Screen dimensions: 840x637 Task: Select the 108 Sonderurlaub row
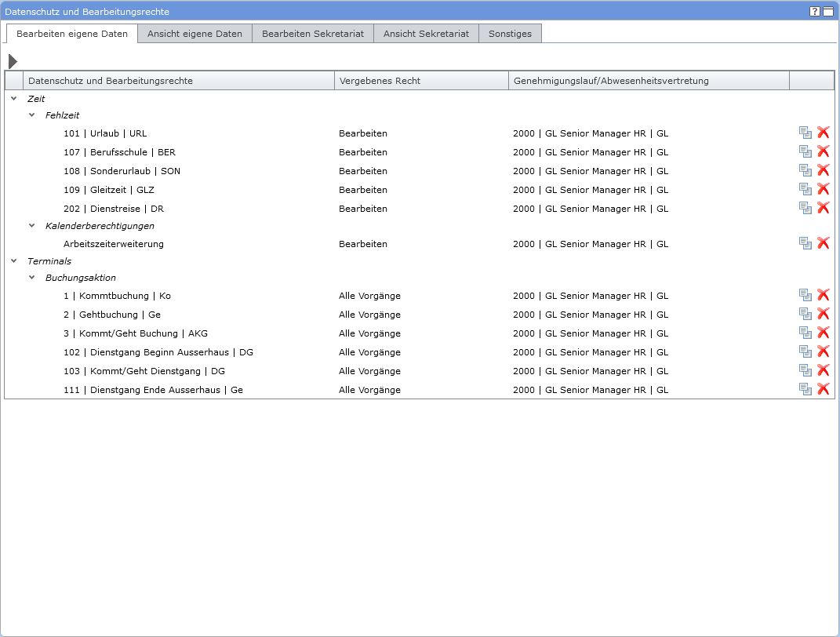point(122,171)
